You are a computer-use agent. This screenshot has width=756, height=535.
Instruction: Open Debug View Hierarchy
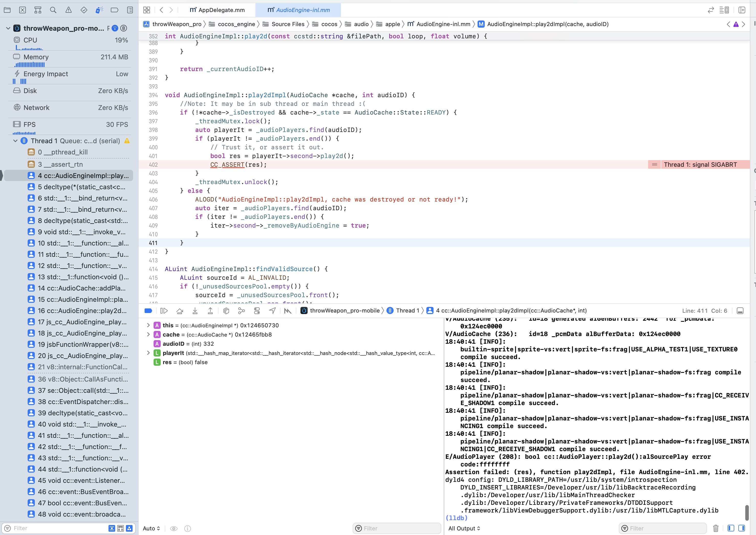(226, 311)
